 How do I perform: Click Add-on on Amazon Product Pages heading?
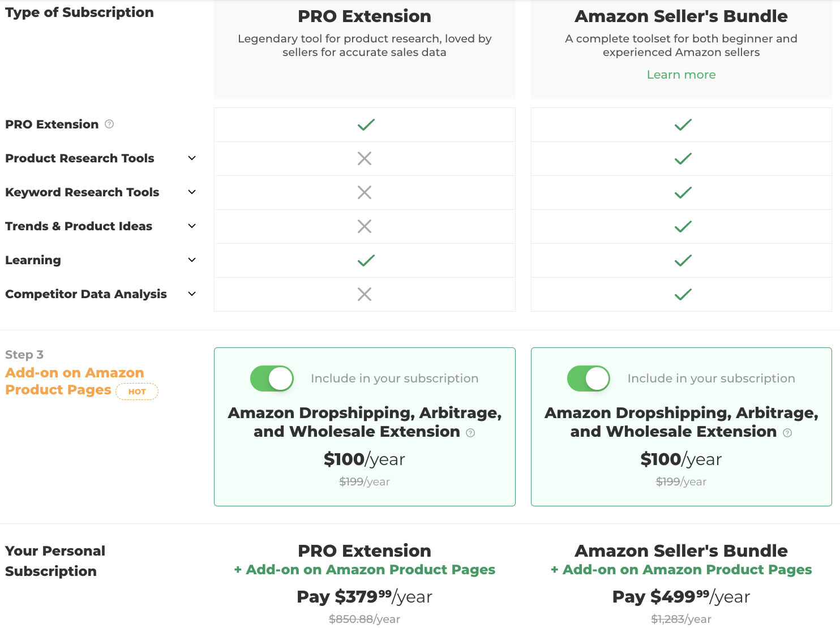click(75, 381)
